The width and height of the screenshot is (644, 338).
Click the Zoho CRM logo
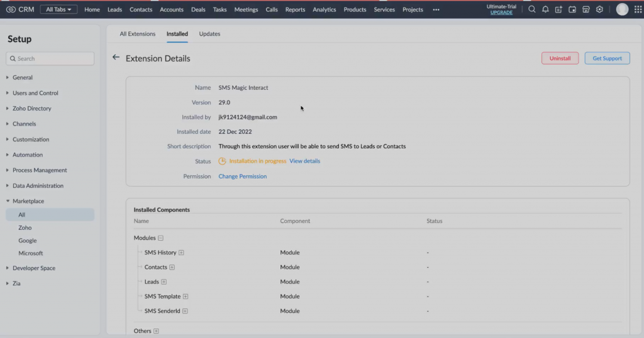[20, 9]
